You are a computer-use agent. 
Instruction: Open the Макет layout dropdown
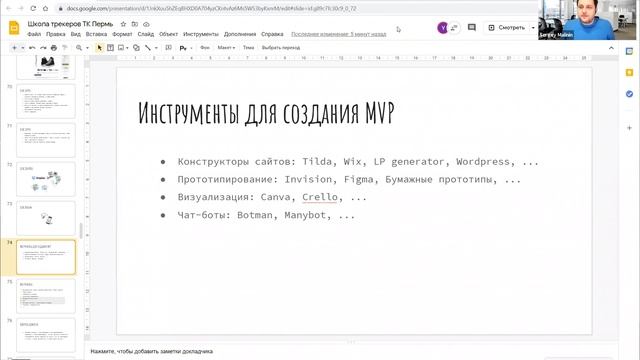tap(226, 48)
